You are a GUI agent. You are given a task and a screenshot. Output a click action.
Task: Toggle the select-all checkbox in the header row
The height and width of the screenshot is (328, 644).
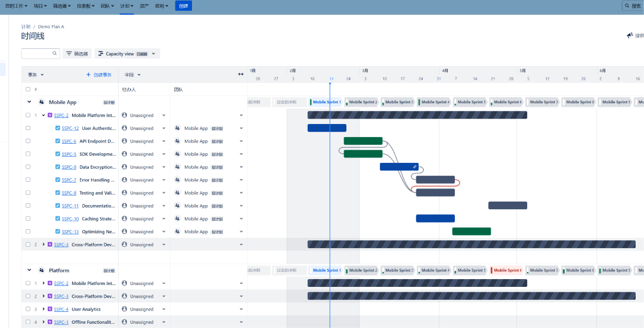pos(28,89)
